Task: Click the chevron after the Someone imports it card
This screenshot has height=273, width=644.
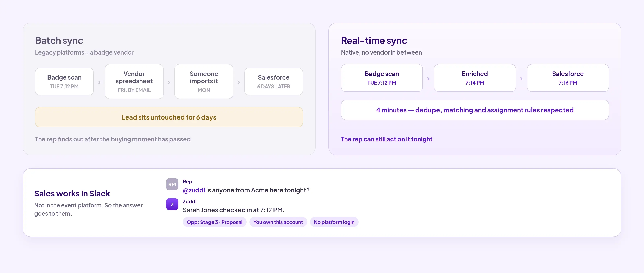Action: coord(239,82)
